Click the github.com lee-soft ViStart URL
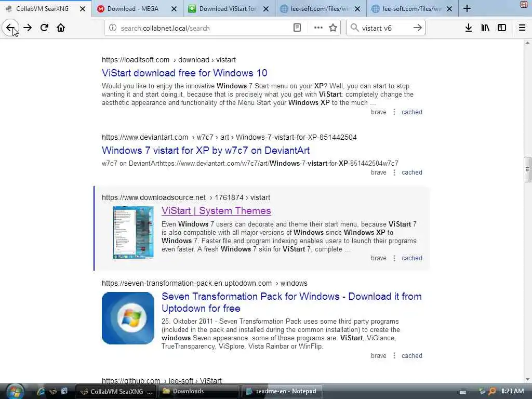532x399 pixels. [162, 381]
